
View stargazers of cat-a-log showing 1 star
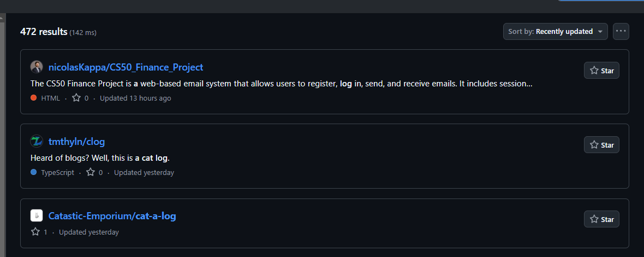click(x=35, y=232)
